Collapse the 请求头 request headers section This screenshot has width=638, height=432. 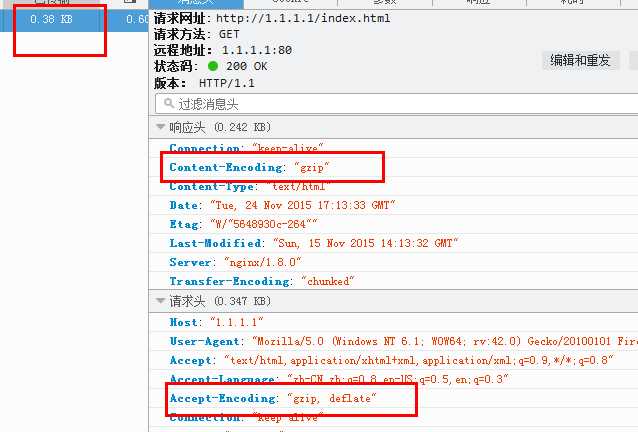pos(161,301)
